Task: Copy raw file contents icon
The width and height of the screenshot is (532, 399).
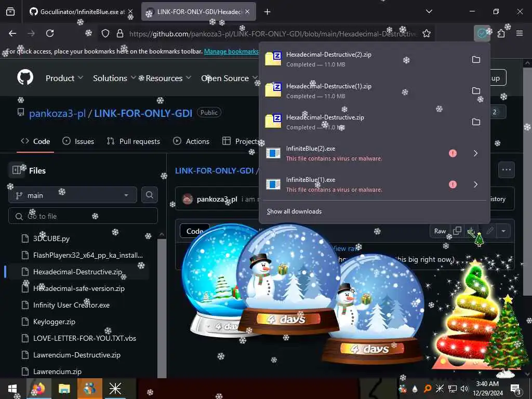Action: coord(457,231)
